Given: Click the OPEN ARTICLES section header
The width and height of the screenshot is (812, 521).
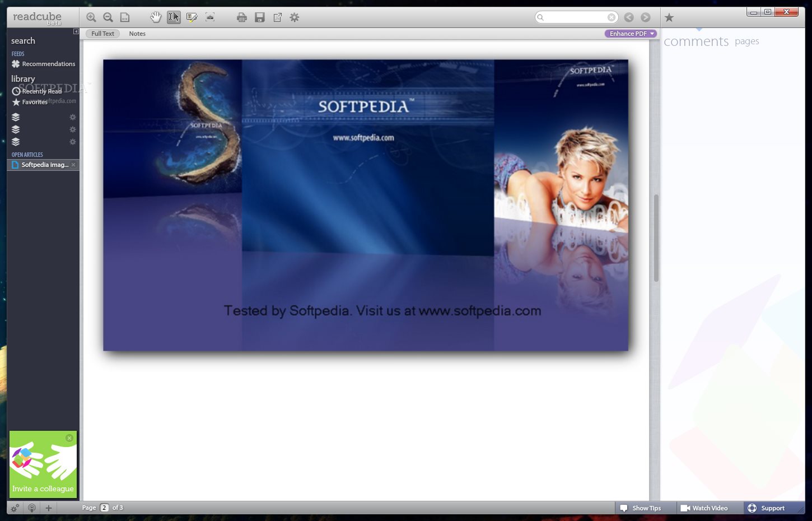Looking at the screenshot, I should (x=27, y=155).
